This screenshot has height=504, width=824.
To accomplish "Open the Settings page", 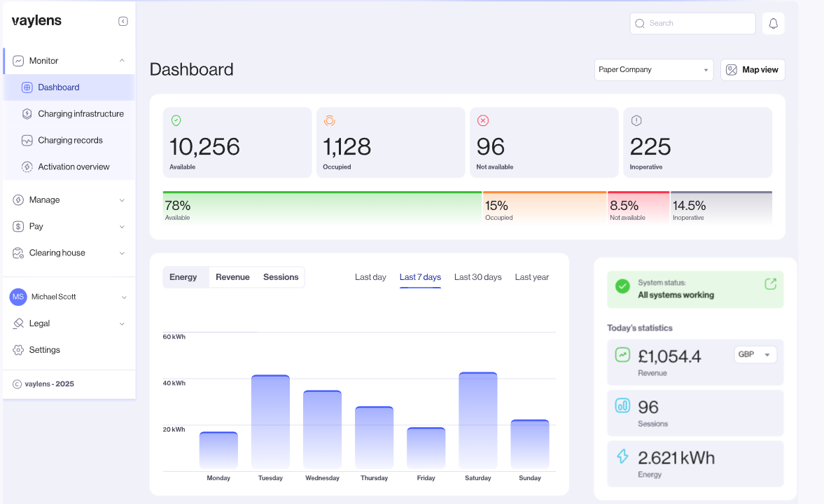I will (69, 350).
